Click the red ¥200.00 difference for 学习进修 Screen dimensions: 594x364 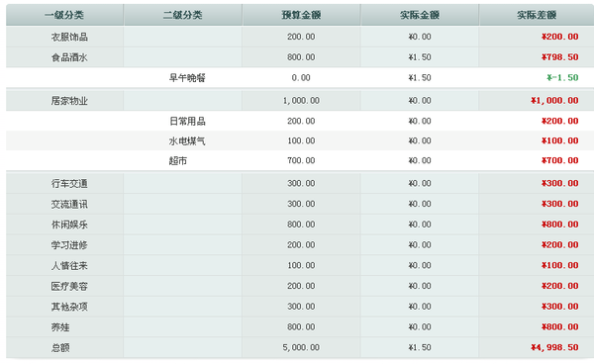pos(560,245)
